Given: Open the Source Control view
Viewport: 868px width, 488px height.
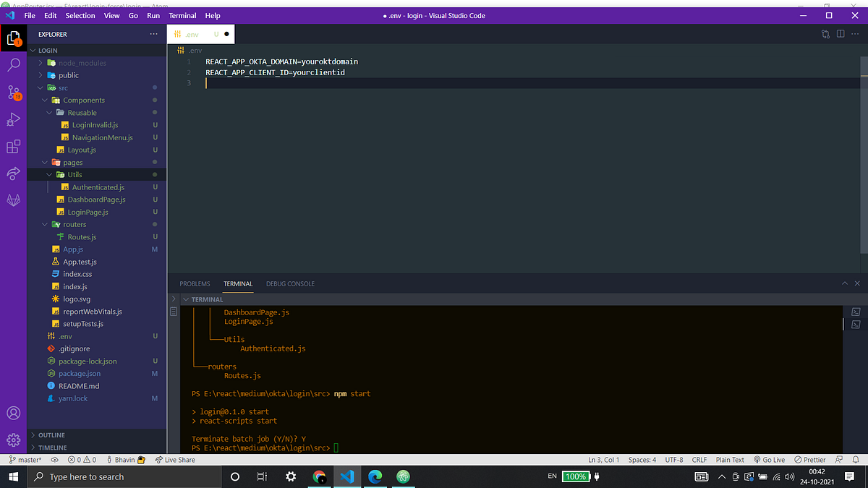Looking at the screenshot, I should pyautogui.click(x=13, y=92).
